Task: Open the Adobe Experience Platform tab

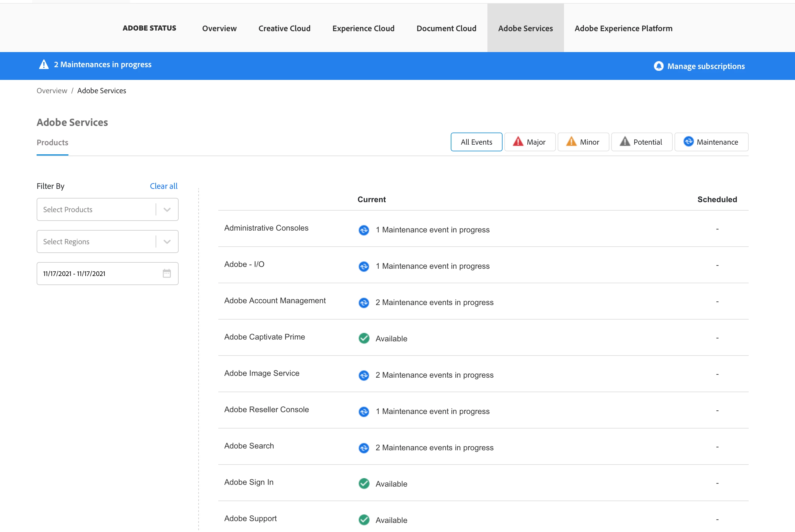Action: [623, 28]
